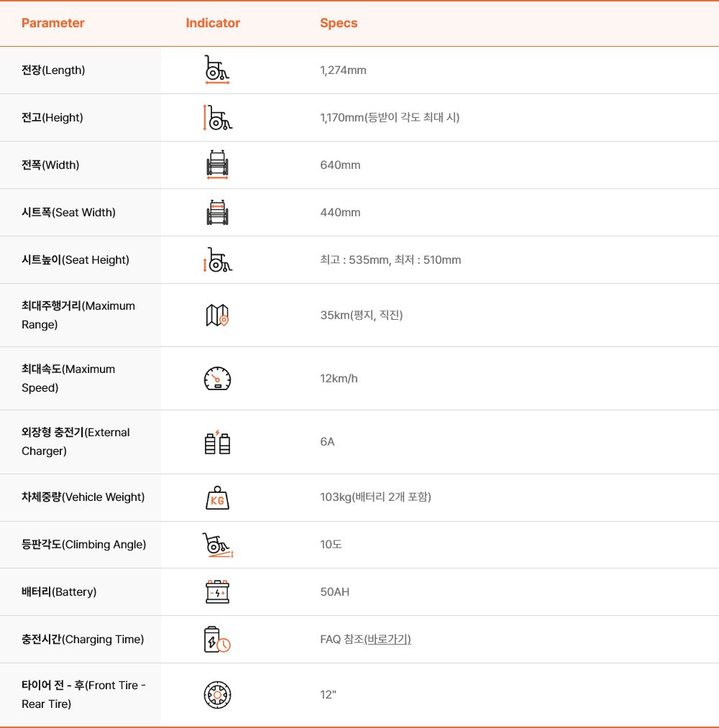Click the Maximum Speed speedometer icon

pos(217,379)
